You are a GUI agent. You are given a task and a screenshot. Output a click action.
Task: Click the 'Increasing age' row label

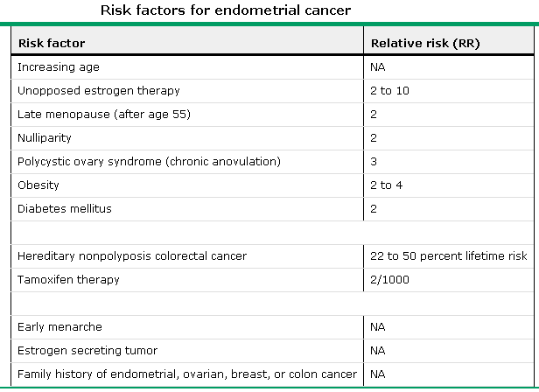tap(59, 67)
